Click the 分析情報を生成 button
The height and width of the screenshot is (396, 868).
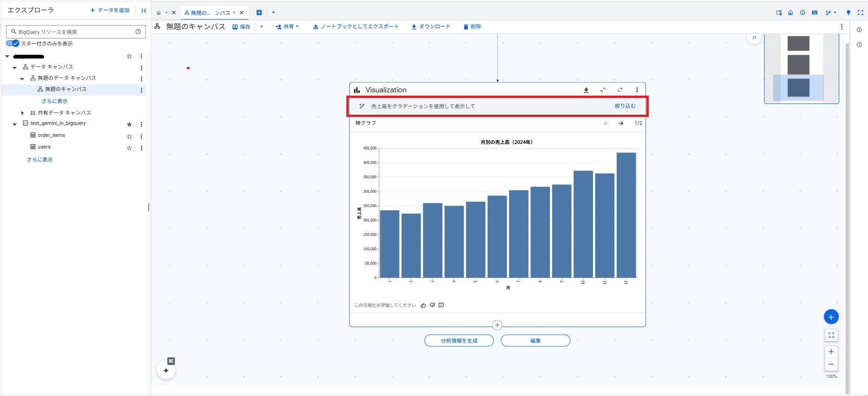click(459, 341)
